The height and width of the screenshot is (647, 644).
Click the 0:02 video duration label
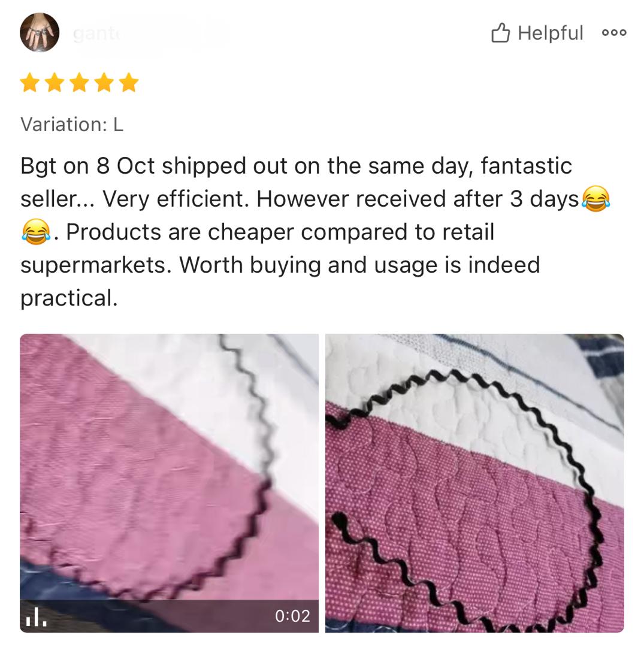[x=292, y=616]
